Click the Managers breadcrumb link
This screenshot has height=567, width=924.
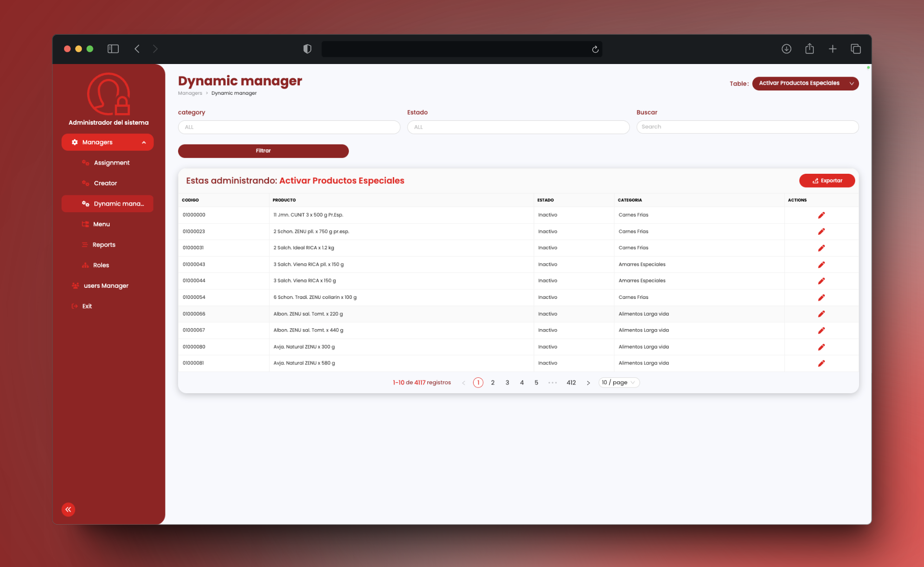(x=190, y=93)
